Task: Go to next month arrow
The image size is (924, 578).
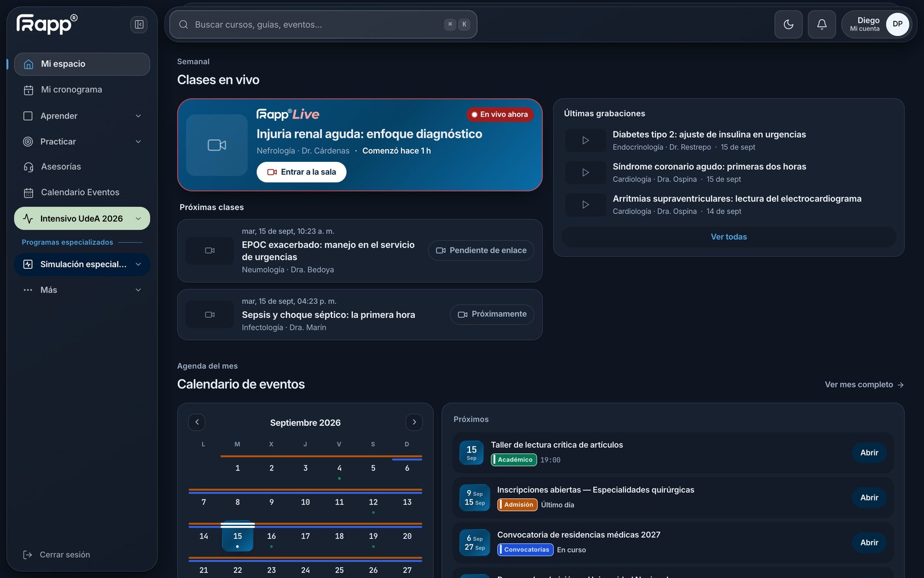Action: 414,422
